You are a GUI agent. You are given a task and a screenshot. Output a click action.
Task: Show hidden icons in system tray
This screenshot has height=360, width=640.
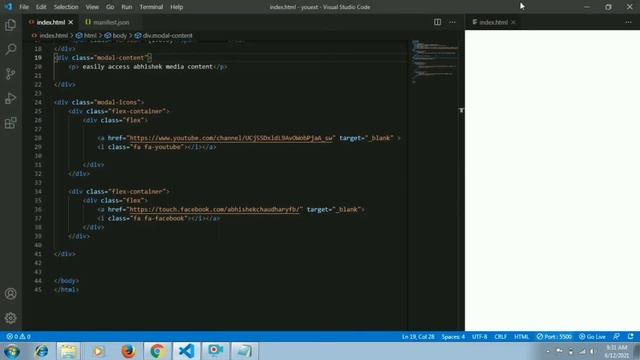[x=548, y=351]
